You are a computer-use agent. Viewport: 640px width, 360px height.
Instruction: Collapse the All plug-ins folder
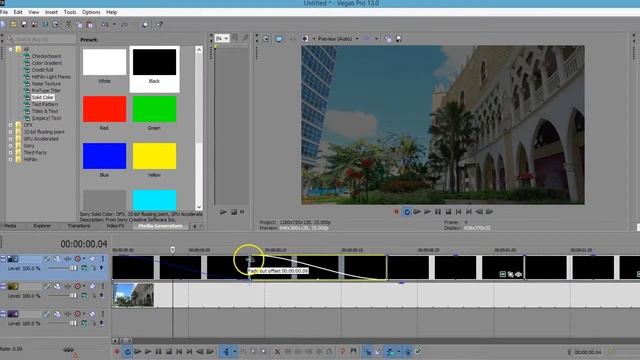point(11,49)
